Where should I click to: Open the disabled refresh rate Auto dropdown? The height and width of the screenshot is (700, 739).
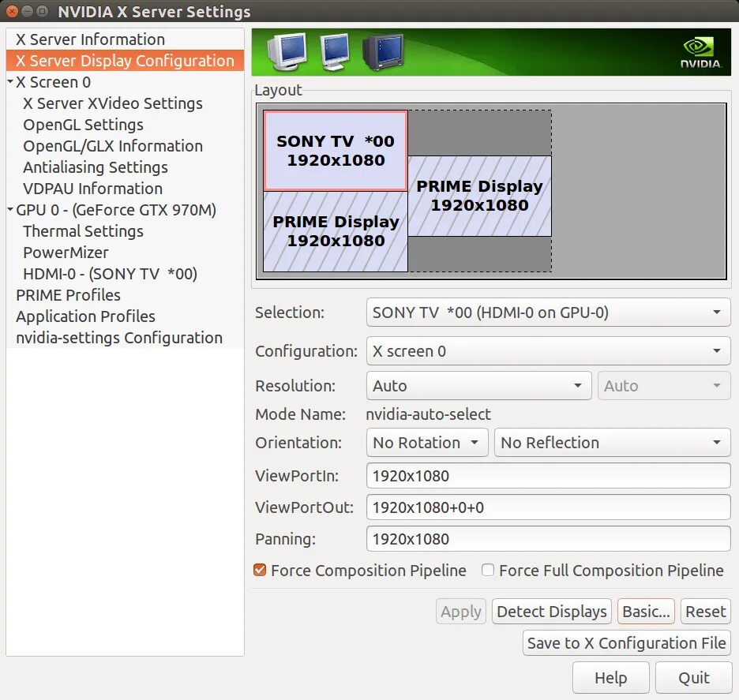click(664, 386)
